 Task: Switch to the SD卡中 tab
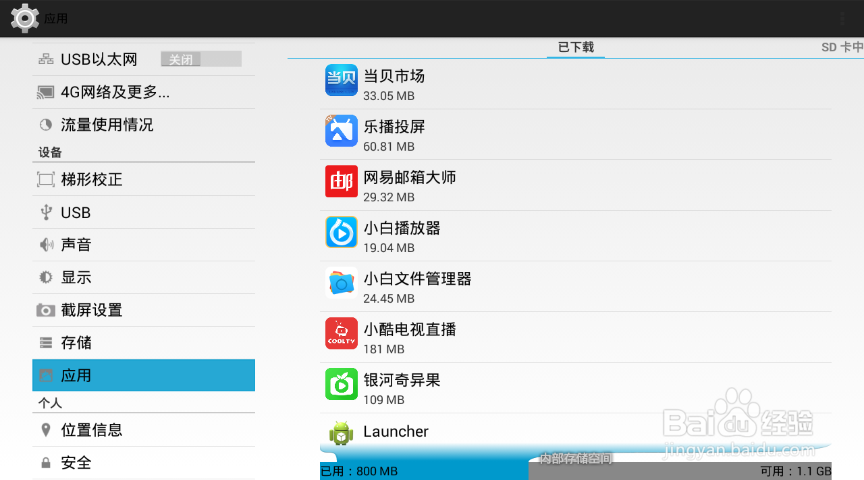point(842,47)
